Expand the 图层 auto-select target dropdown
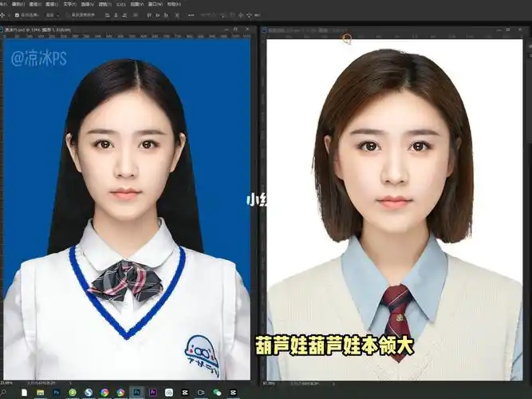 tap(53, 14)
